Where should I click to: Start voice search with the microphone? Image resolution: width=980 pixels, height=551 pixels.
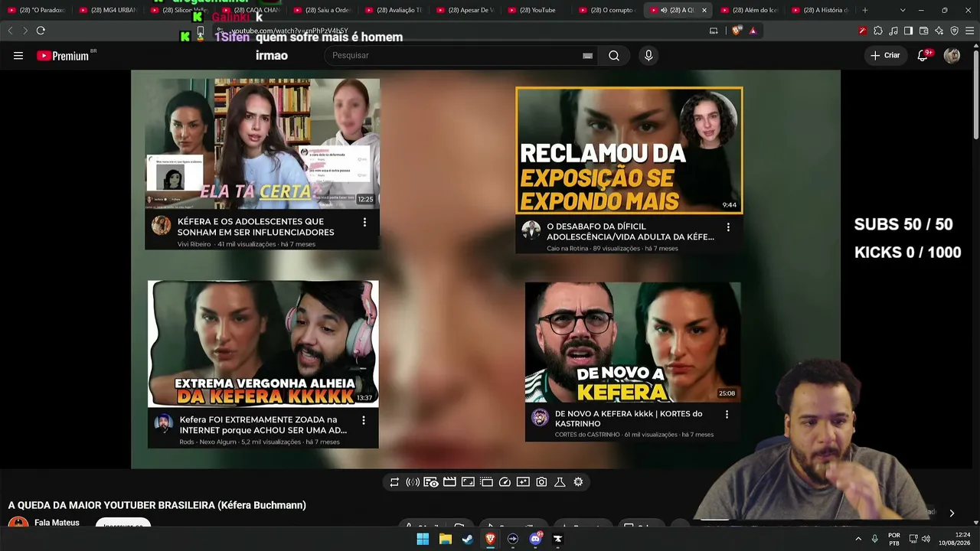pos(648,55)
